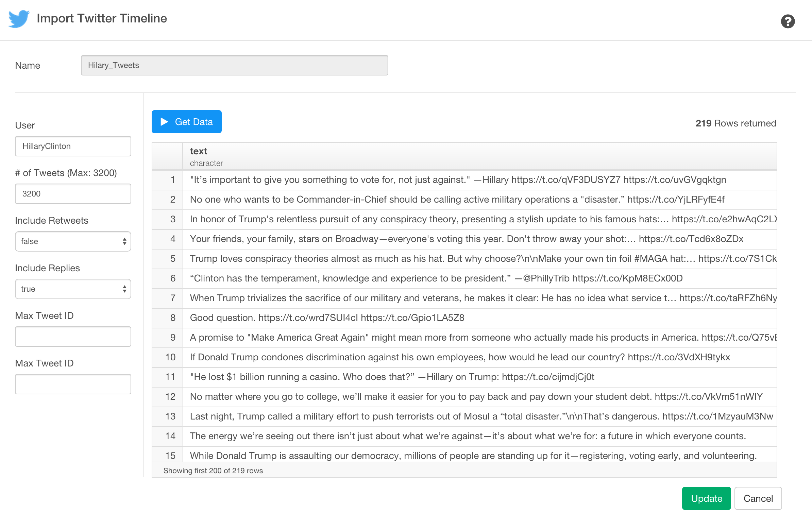The height and width of the screenshot is (514, 812).
Task: Click the tweet mentioning Commander-in-Chief
Action: point(408,200)
